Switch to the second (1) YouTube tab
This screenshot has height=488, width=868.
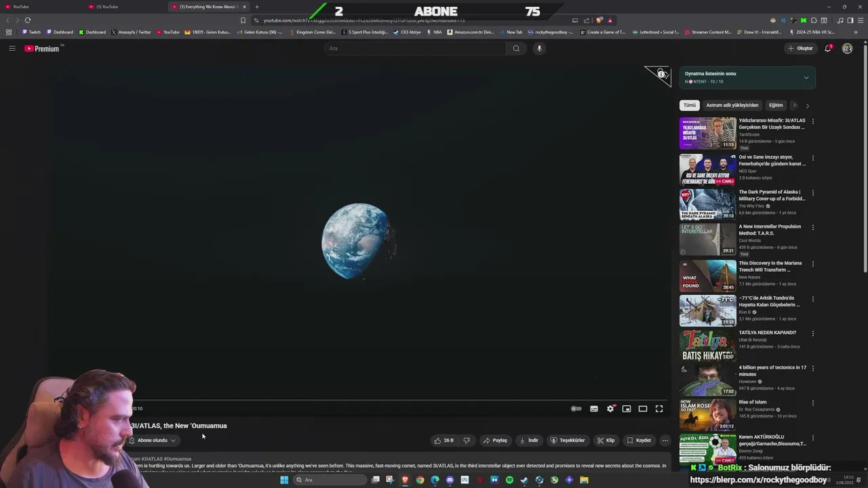pos(125,7)
